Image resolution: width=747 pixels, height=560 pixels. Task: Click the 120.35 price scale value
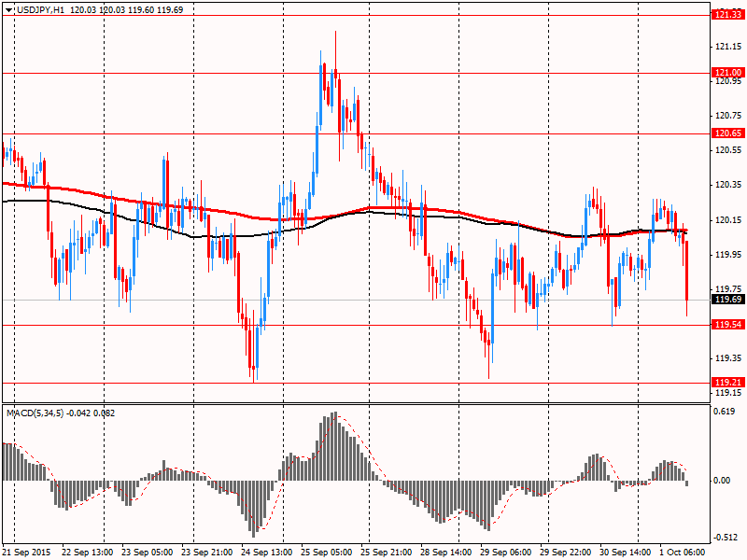coord(728,185)
